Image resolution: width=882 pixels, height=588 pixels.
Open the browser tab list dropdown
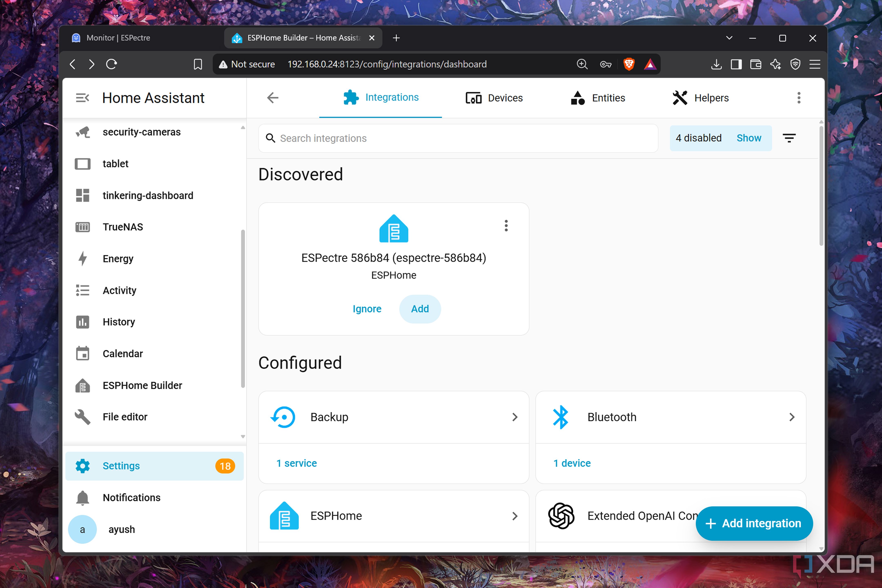click(729, 38)
